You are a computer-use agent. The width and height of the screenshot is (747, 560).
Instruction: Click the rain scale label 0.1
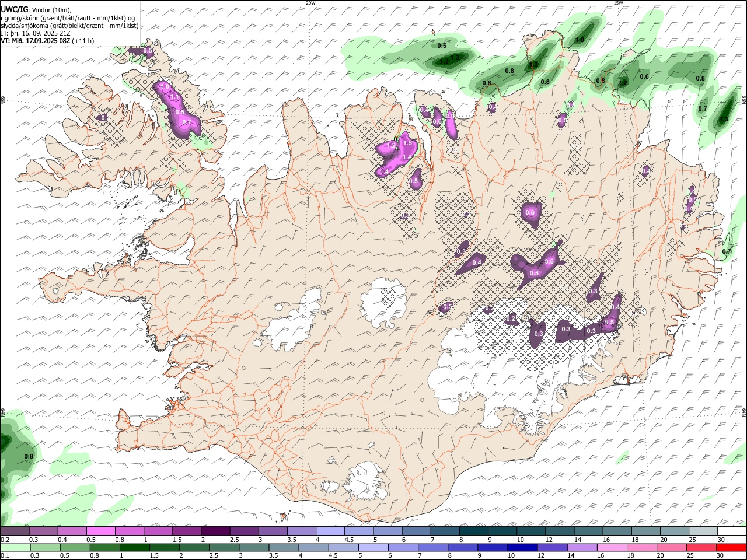tap(5, 556)
